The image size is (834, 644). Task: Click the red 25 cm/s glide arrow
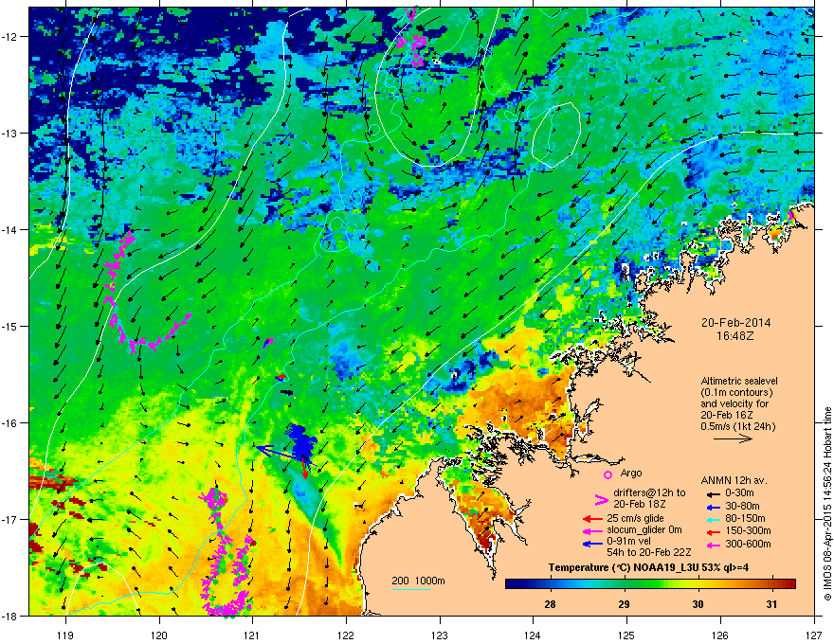[591, 519]
